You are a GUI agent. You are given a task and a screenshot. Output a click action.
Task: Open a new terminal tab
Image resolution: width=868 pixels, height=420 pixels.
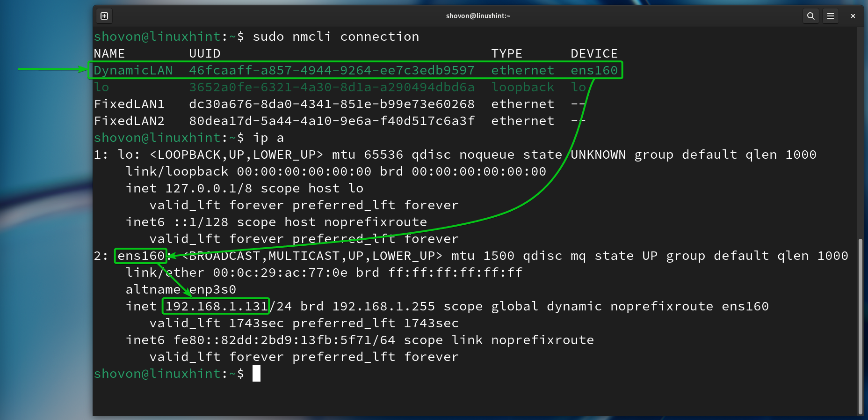[x=104, y=16]
